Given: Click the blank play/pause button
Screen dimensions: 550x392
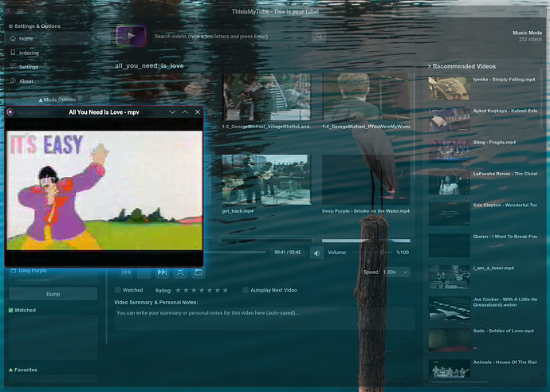Looking at the screenshot, I should pyautogui.click(x=143, y=272).
